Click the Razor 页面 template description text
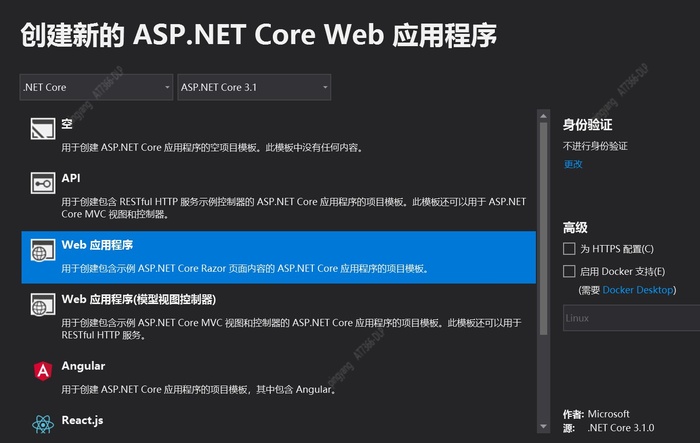Image resolution: width=700 pixels, height=443 pixels. coord(245,268)
